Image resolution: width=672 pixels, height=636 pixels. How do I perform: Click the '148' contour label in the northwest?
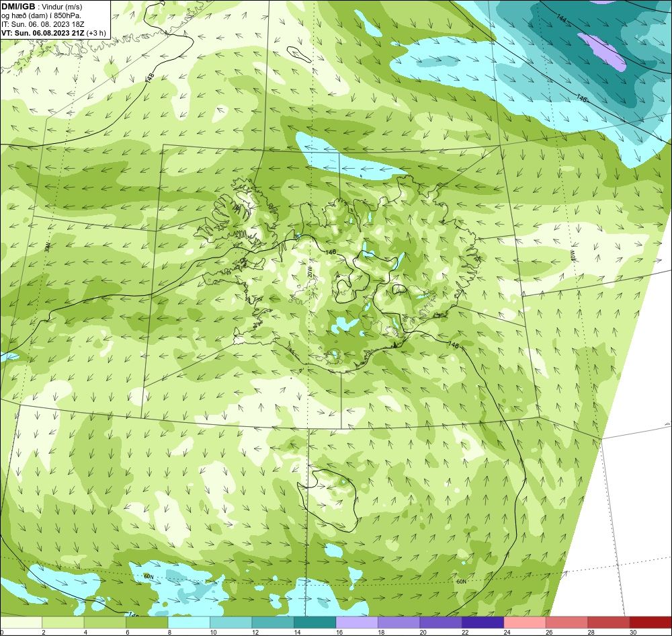[150, 78]
